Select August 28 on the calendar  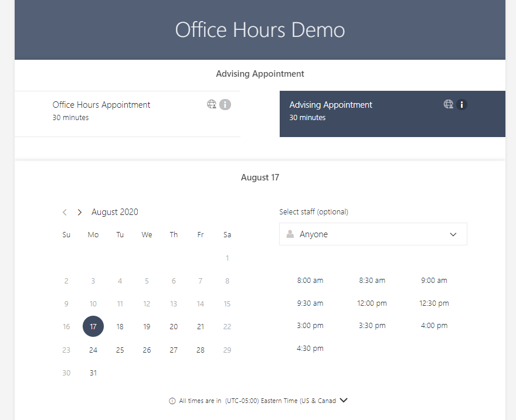201,350
